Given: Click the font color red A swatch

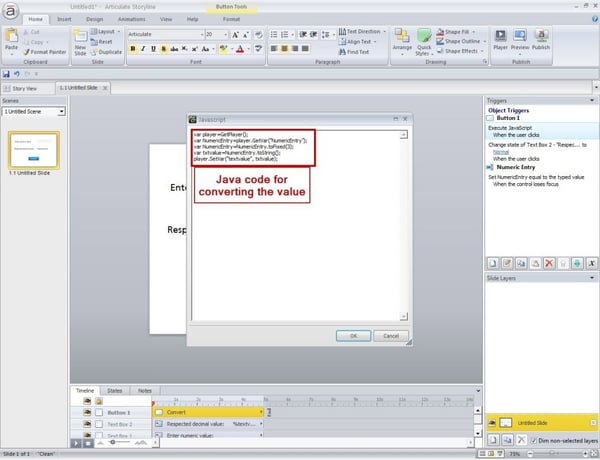Looking at the screenshot, I should point(240,49).
